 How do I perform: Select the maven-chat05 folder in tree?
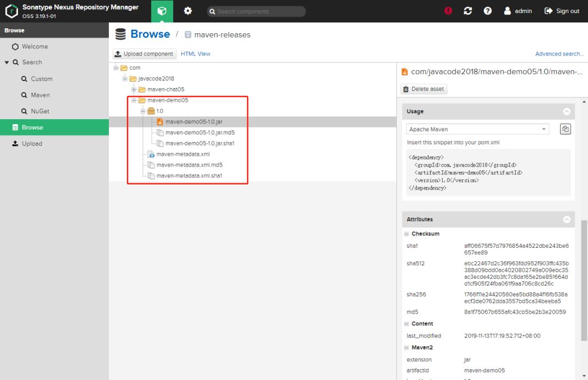166,89
